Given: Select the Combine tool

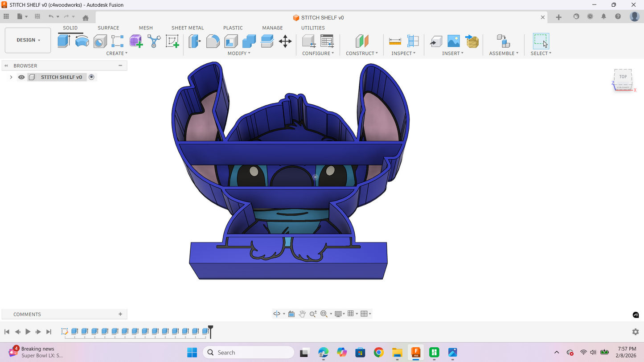Looking at the screenshot, I should (249, 41).
